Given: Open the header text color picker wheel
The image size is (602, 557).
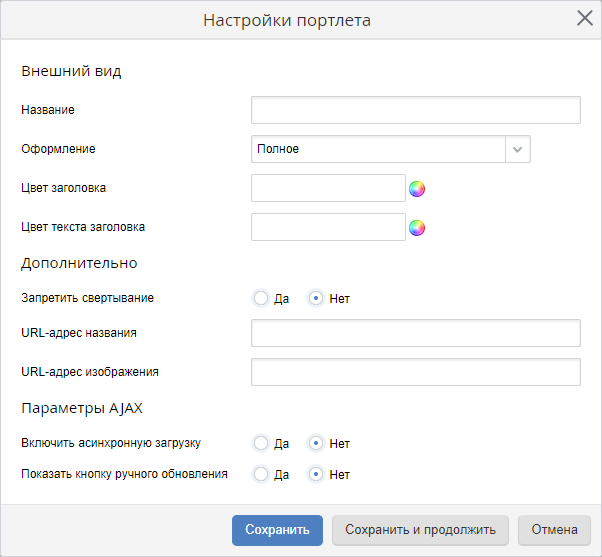Looking at the screenshot, I should tap(417, 228).
